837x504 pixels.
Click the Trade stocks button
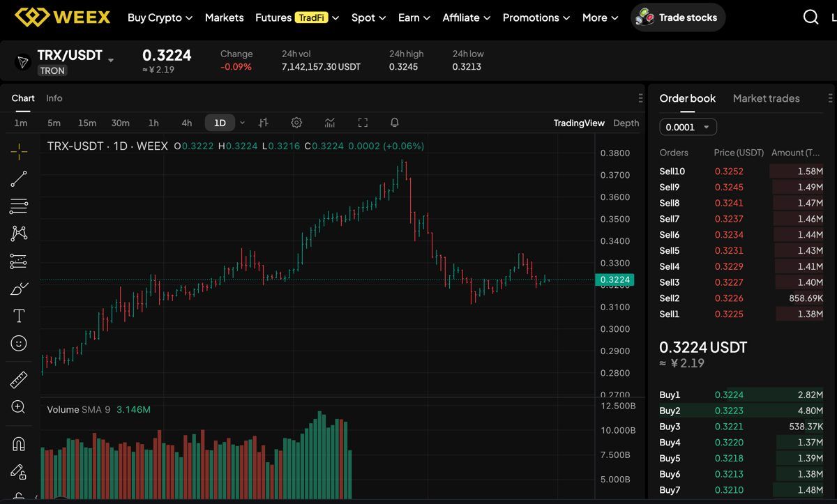click(678, 17)
